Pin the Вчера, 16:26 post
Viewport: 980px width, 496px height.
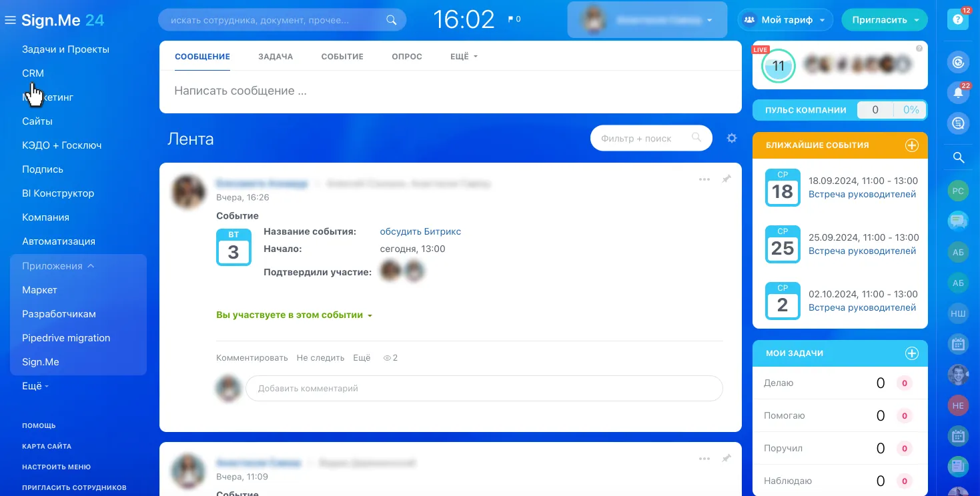click(726, 179)
